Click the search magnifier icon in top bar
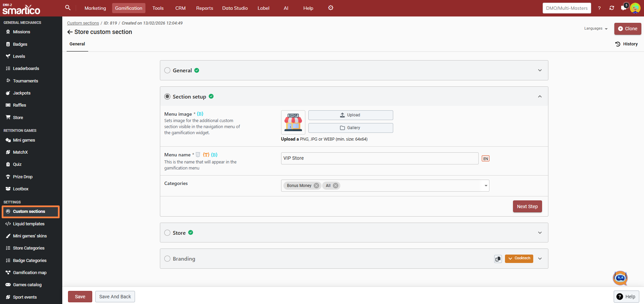The width and height of the screenshot is (644, 304). pyautogui.click(x=68, y=8)
